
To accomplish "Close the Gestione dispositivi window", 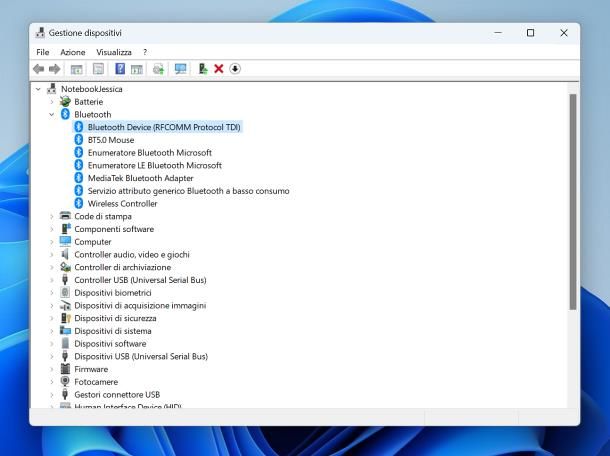I will [x=564, y=33].
